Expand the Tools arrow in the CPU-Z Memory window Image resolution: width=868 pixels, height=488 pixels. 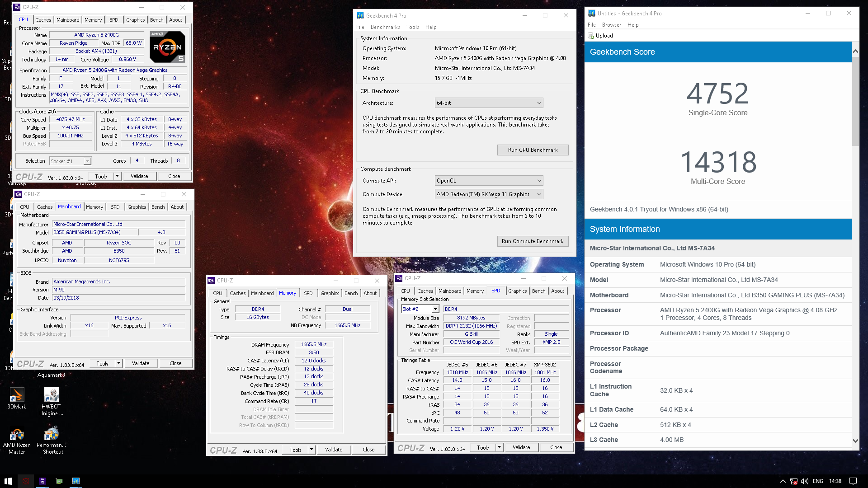tap(312, 450)
